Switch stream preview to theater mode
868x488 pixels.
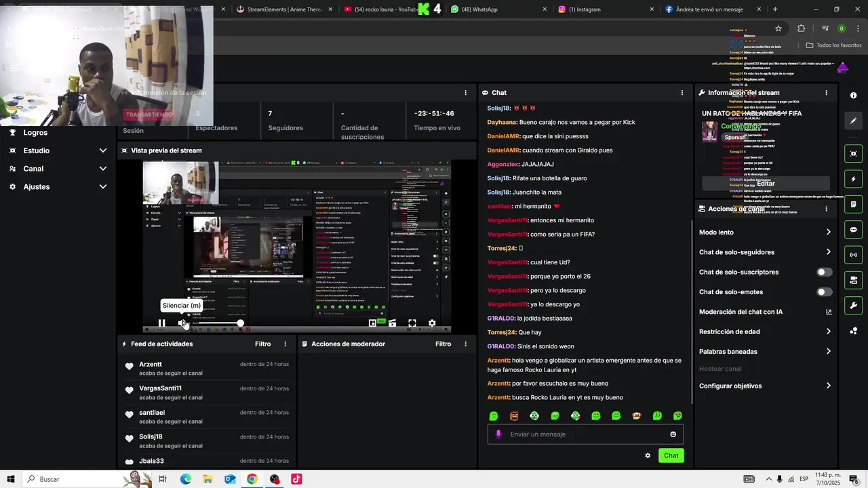click(x=392, y=323)
